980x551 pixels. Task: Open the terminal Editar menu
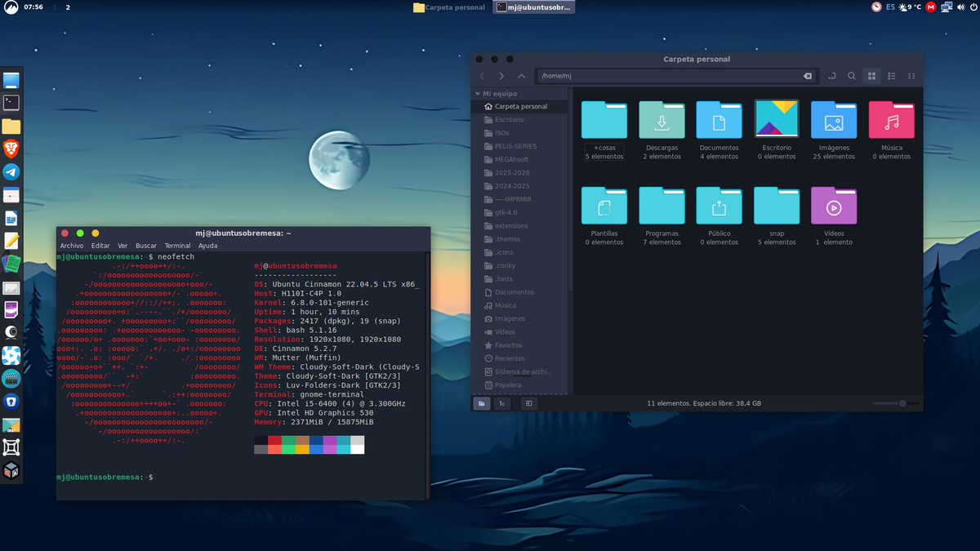100,246
